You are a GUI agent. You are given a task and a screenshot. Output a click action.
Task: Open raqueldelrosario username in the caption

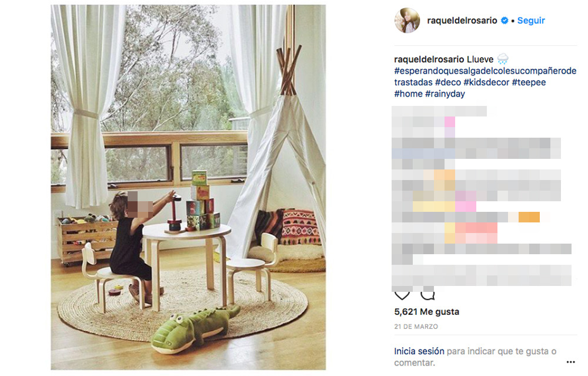429,59
